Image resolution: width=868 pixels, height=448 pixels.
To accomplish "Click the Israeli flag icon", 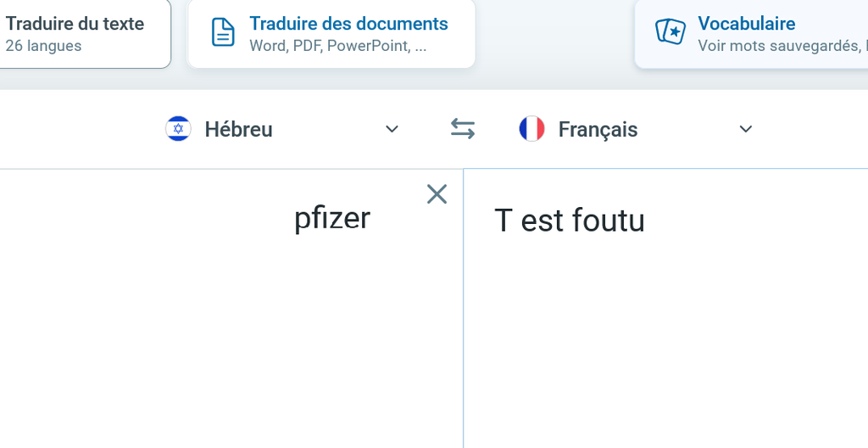I will point(178,129).
